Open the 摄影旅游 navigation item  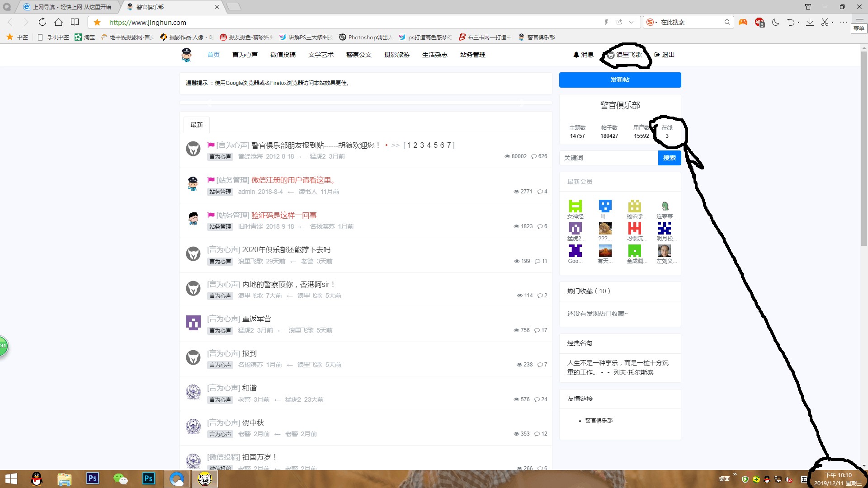pos(396,55)
